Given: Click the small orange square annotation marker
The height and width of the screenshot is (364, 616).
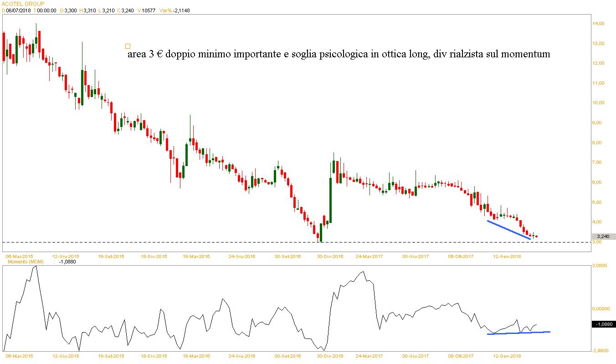Looking at the screenshot, I should point(128,46).
